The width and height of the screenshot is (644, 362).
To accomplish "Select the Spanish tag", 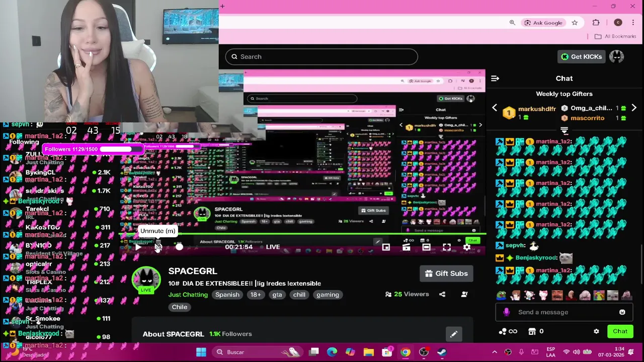I will coord(227,295).
